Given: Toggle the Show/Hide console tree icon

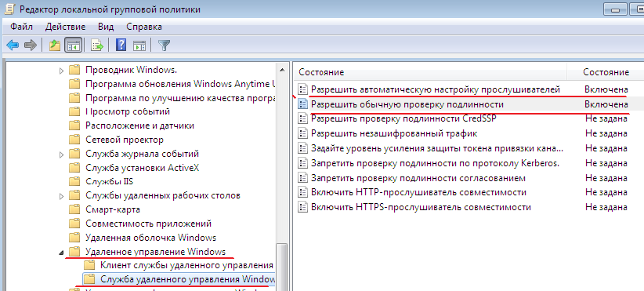Looking at the screenshot, I should point(74,45).
